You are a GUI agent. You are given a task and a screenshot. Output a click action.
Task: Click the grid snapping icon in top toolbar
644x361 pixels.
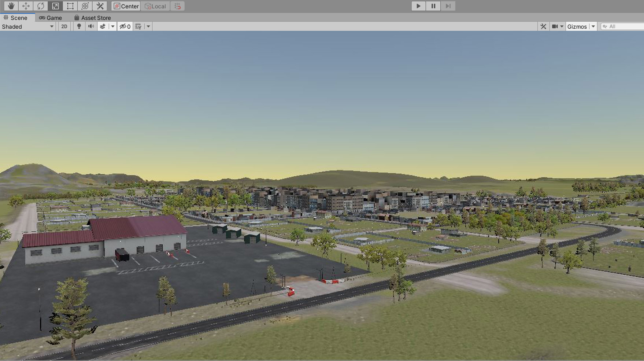pos(177,6)
